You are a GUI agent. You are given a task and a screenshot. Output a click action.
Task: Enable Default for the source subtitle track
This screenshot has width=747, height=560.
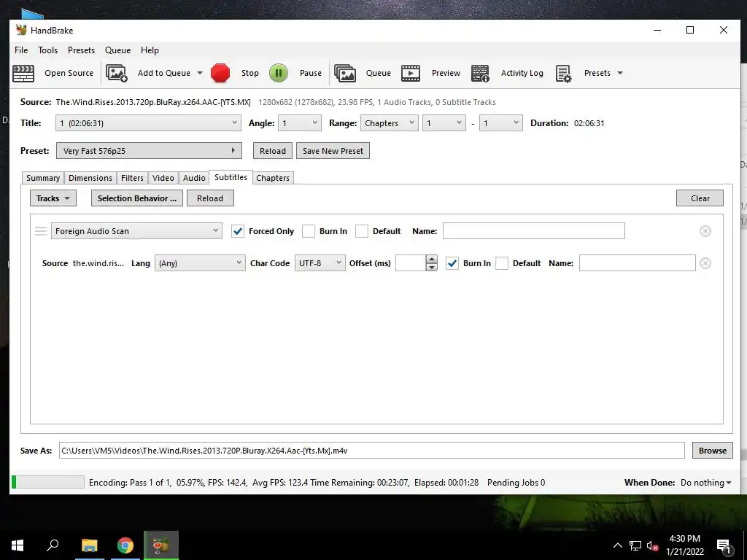coord(502,263)
